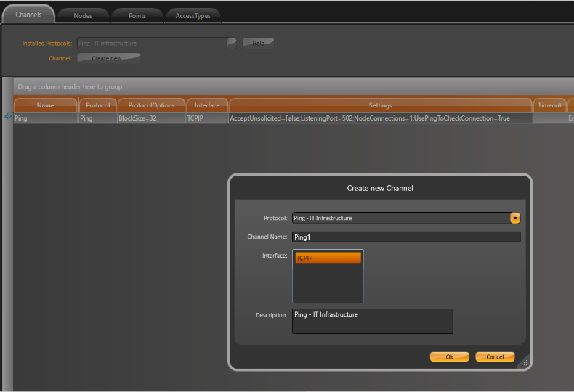Open the AccessTypes tab

tap(193, 15)
